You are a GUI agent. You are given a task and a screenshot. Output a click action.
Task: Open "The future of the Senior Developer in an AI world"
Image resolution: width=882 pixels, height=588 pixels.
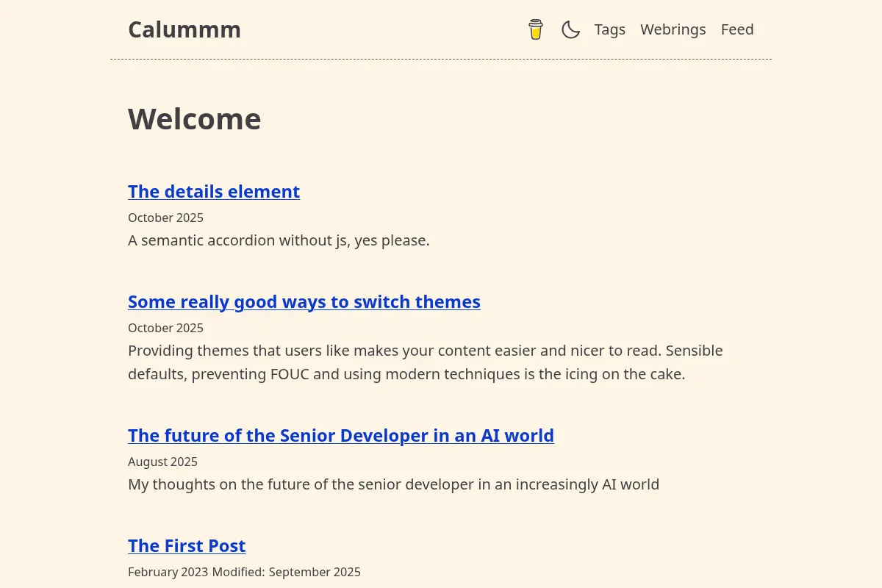click(341, 435)
